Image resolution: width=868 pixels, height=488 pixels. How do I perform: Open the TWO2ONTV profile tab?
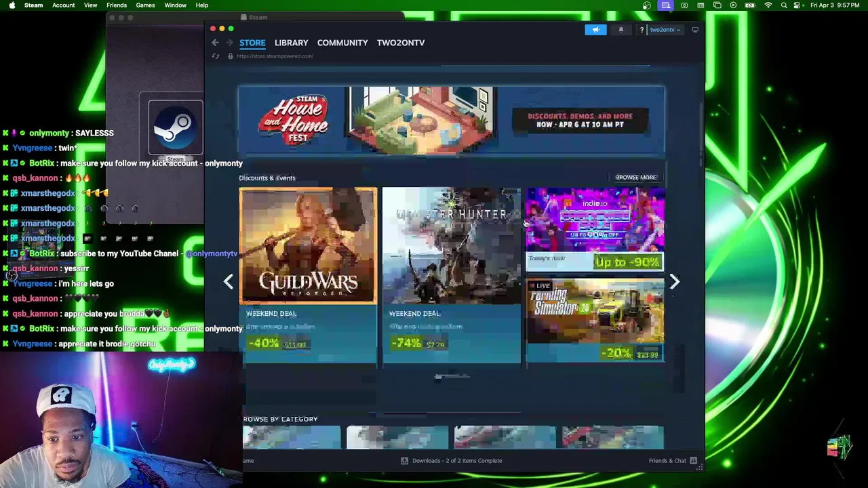coord(401,43)
